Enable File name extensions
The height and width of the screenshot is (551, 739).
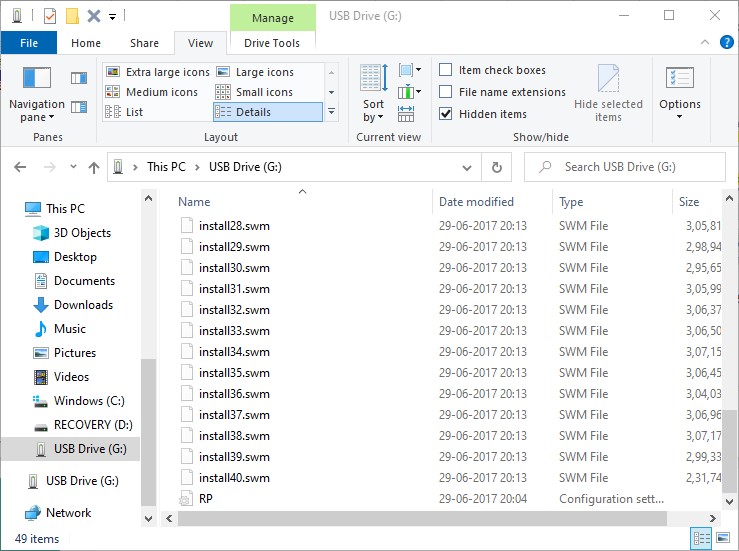[x=445, y=91]
